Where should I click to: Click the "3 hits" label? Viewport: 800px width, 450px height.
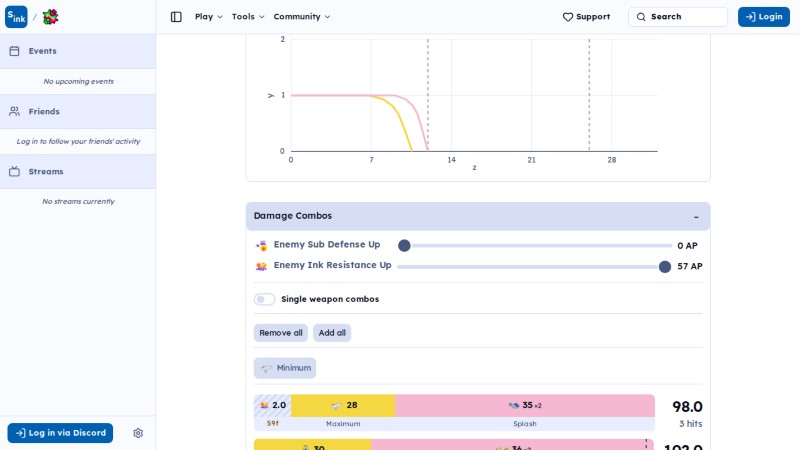(690, 424)
